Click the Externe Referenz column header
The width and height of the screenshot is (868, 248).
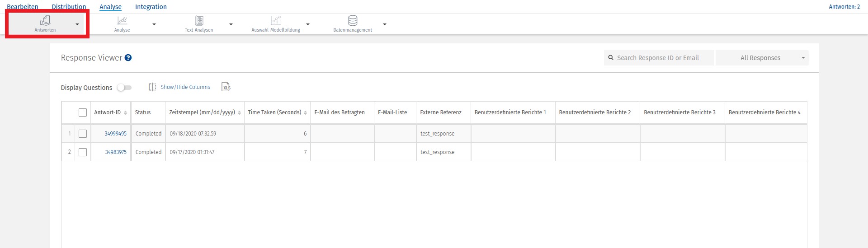[441, 112]
